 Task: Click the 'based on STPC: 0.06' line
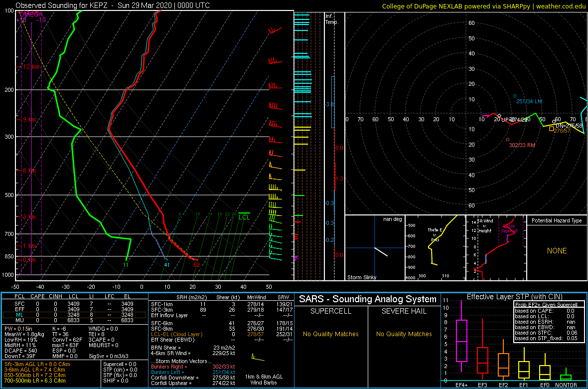point(546,332)
